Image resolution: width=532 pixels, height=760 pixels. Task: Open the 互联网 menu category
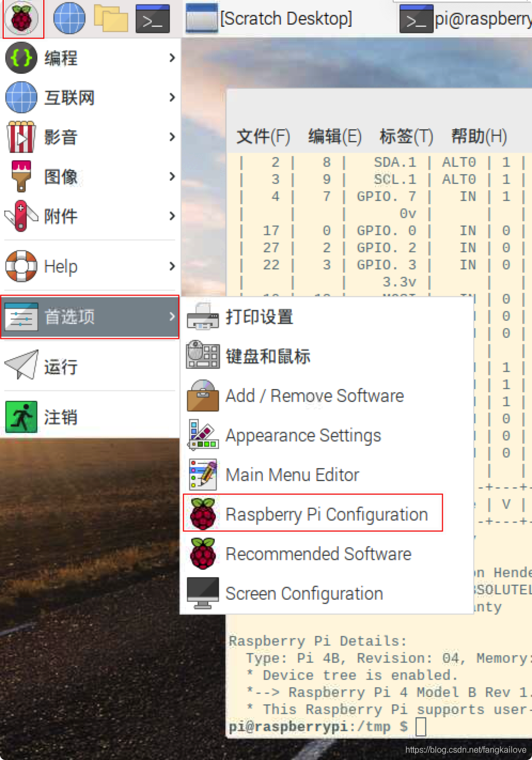click(x=90, y=97)
